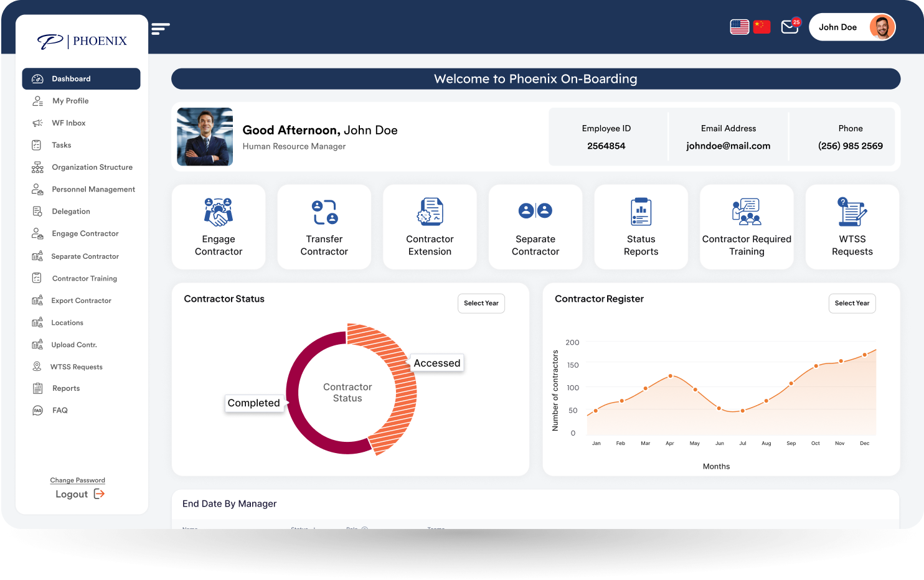The height and width of the screenshot is (580, 924).
Task: Open Select Year for Contractor Status
Action: tap(481, 303)
